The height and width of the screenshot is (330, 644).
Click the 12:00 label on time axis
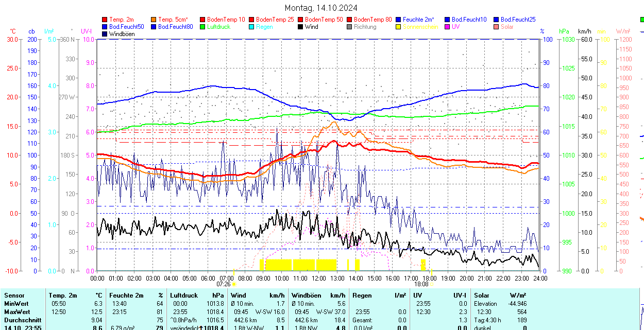click(x=319, y=278)
